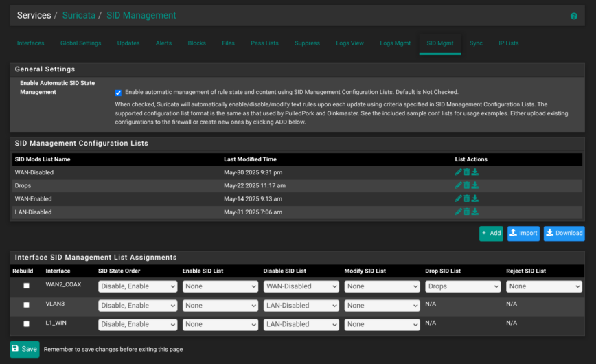Follow the Suricata breadcrumb link

[x=79, y=16]
